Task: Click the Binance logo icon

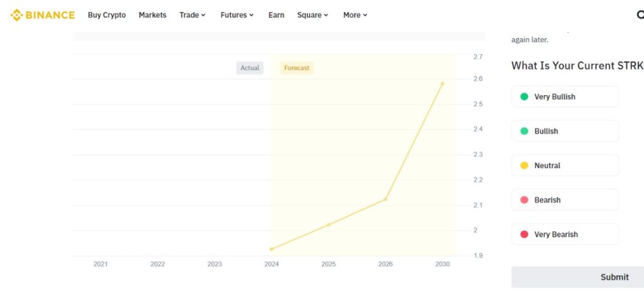Action: (16, 15)
